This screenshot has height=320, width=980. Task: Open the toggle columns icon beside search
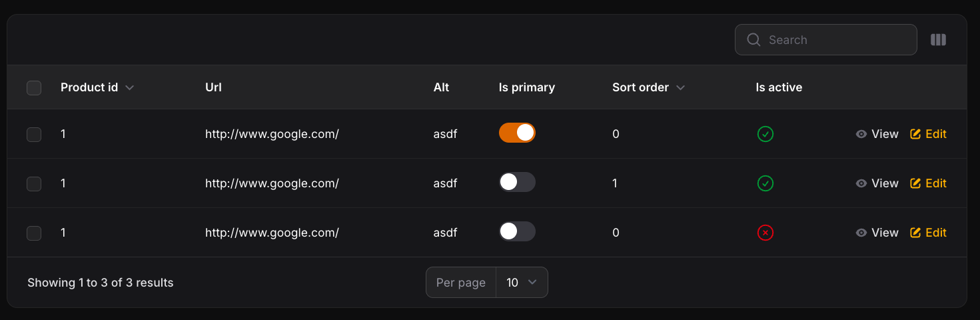[x=938, y=40]
